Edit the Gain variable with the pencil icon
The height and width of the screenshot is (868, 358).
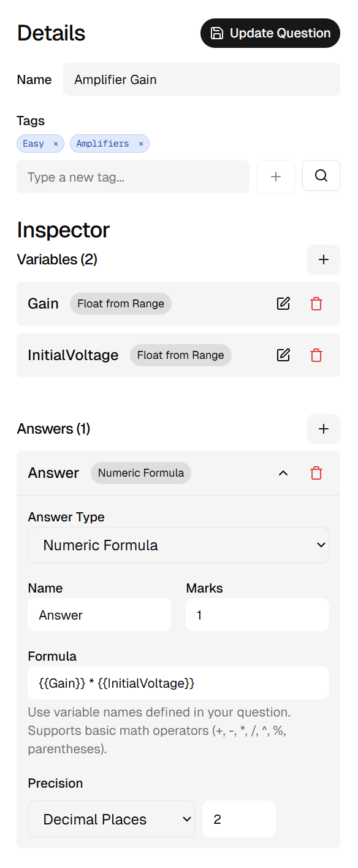pos(283,303)
